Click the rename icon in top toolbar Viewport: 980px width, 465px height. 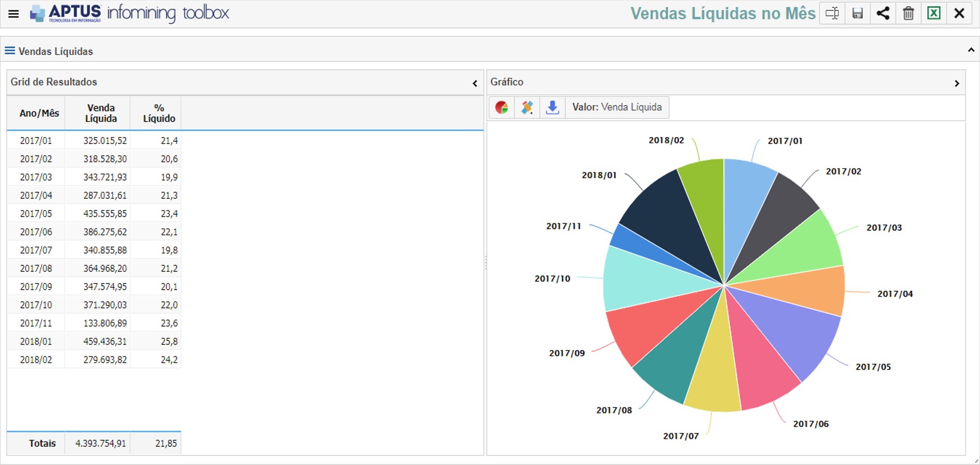click(x=832, y=13)
